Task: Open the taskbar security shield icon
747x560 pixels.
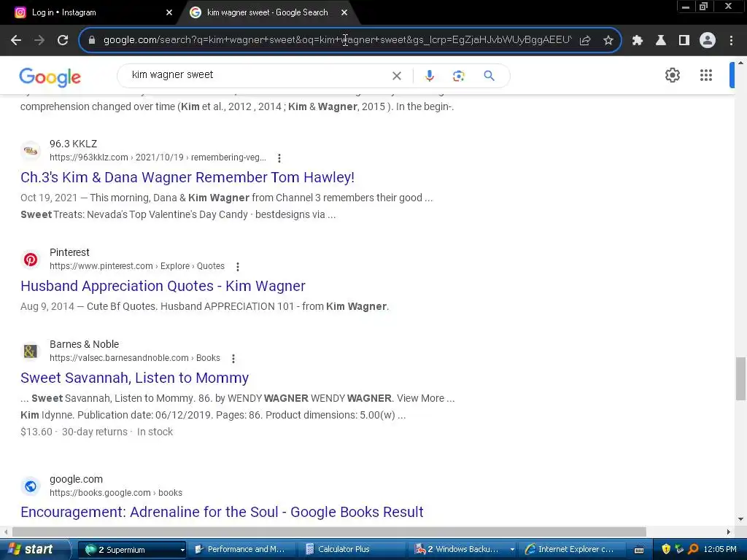Action: pos(665,549)
